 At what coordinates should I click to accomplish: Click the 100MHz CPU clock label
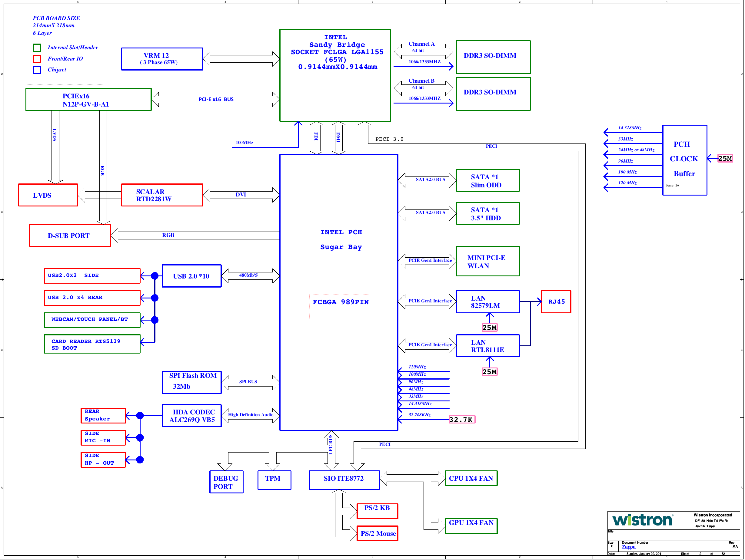(244, 143)
